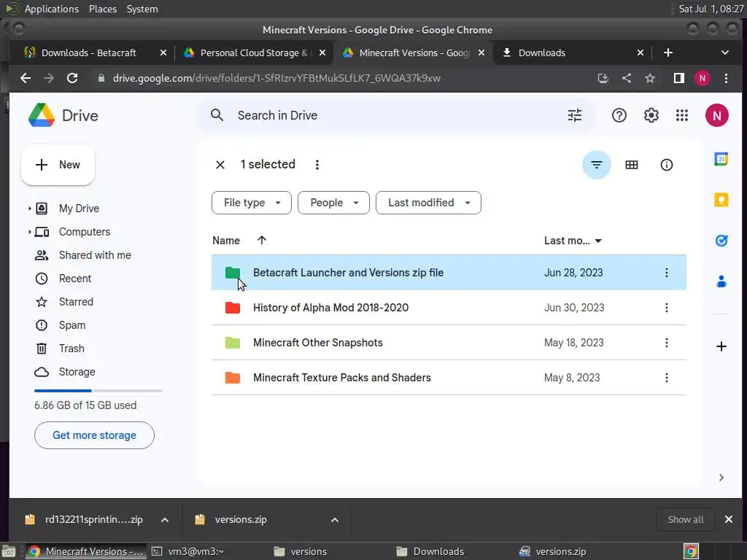This screenshot has height=560, width=747.
Task: Click storage usage progress bar
Action: pos(98,391)
